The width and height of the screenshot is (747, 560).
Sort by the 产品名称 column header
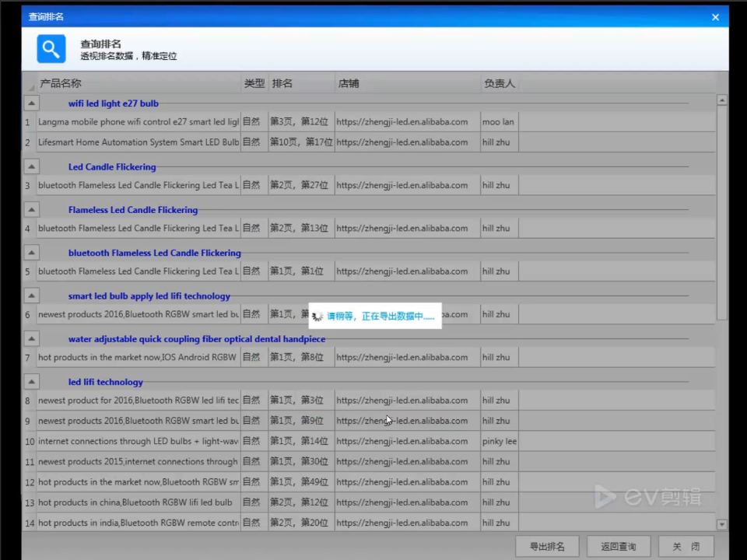[x=139, y=83]
